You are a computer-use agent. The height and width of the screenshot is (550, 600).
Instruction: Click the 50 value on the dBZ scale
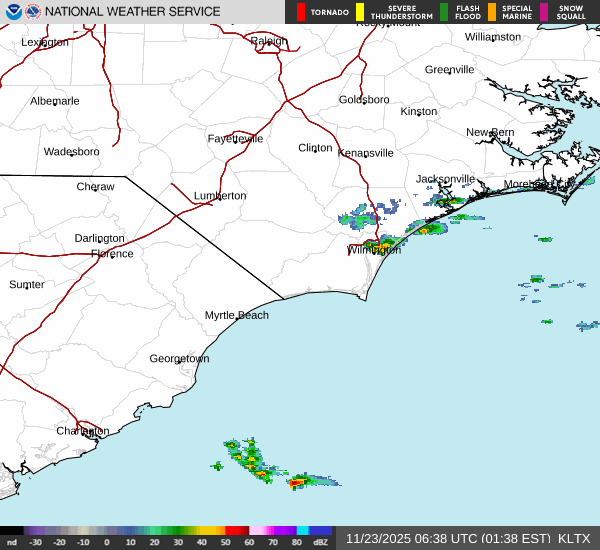tap(225, 542)
